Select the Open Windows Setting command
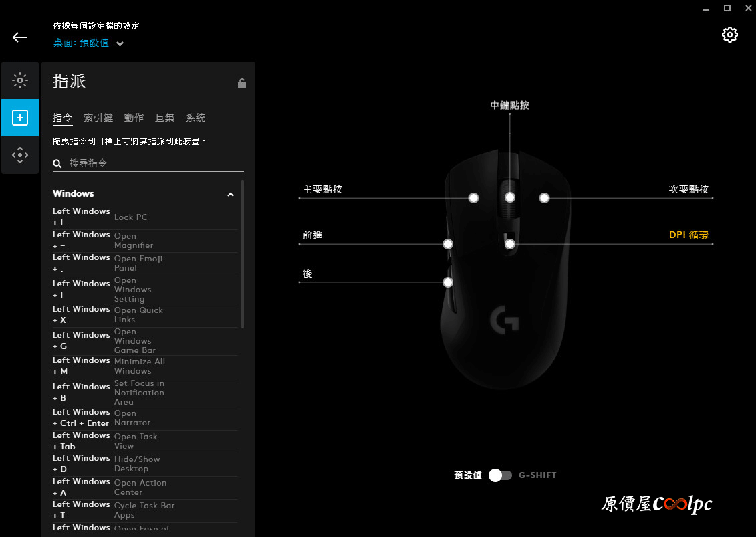 click(145, 290)
